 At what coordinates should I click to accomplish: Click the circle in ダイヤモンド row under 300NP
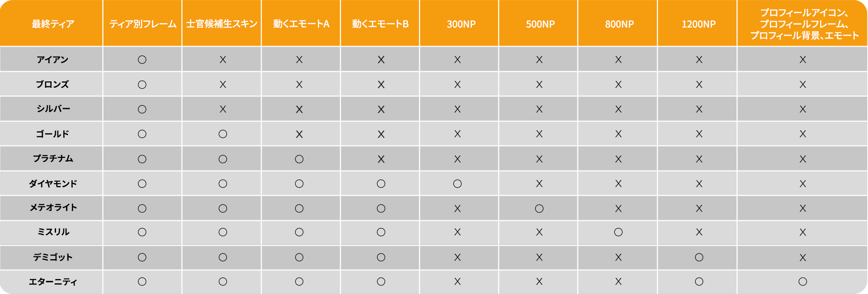(457, 184)
